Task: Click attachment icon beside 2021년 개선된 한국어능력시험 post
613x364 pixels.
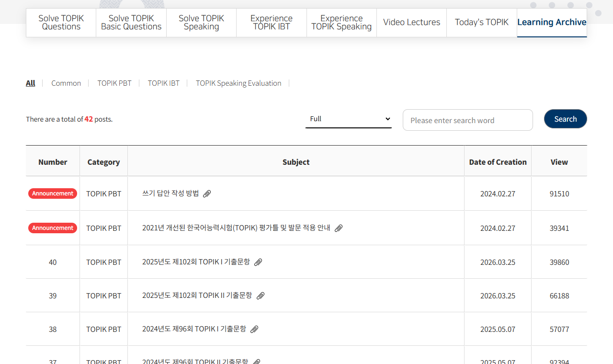Action: [x=339, y=228]
